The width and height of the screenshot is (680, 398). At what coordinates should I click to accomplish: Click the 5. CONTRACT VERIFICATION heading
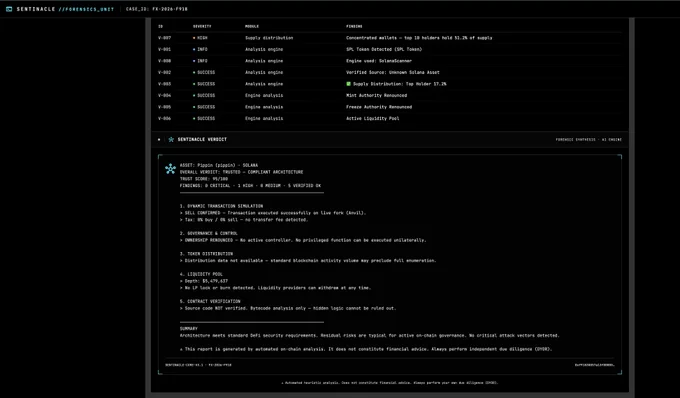[210, 301]
